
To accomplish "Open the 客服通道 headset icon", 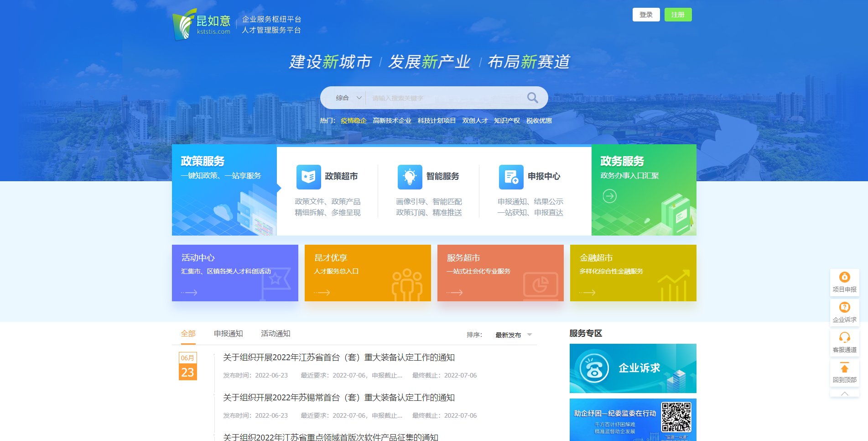I will [x=844, y=338].
